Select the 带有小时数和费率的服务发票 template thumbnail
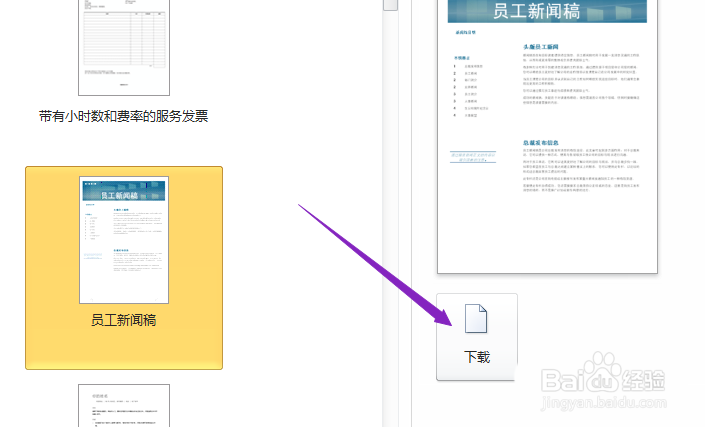Screen dimensions: 705x427 (124, 47)
